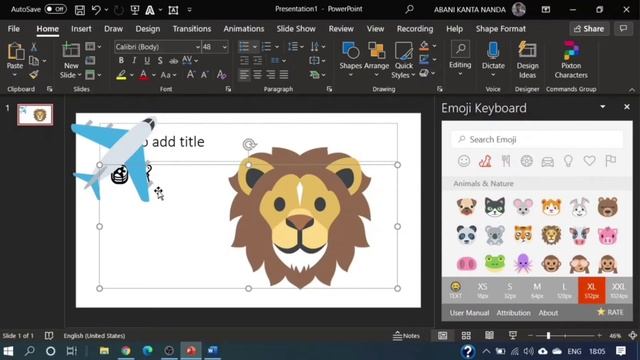Insert the lion face emoji from grid
The width and height of the screenshot is (640, 360).
coord(551,235)
